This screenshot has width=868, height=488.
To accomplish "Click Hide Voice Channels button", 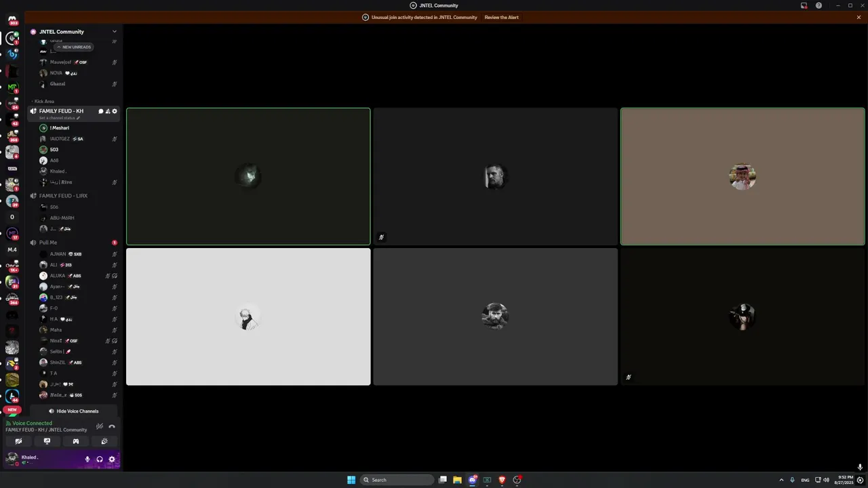I will [73, 411].
